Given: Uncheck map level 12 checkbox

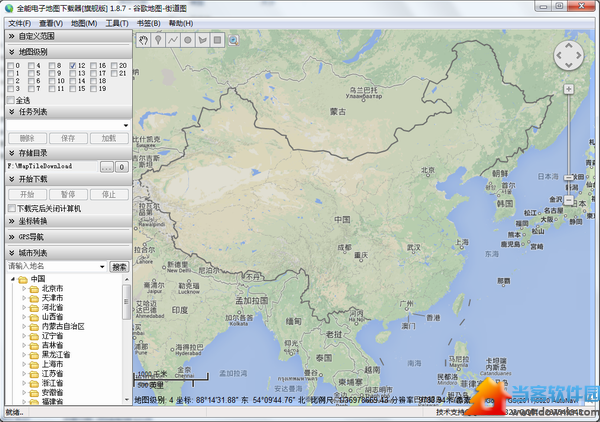Looking at the screenshot, I should (73, 66).
